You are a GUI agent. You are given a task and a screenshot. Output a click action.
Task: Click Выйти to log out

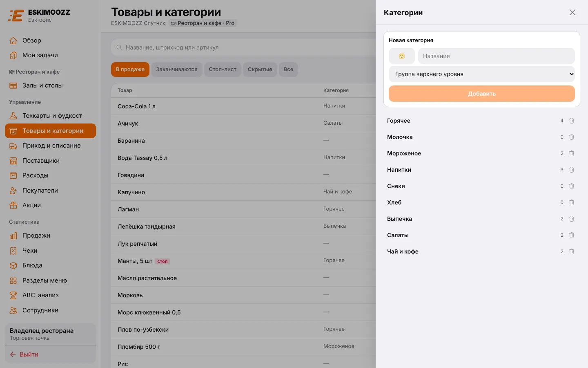coord(50,355)
